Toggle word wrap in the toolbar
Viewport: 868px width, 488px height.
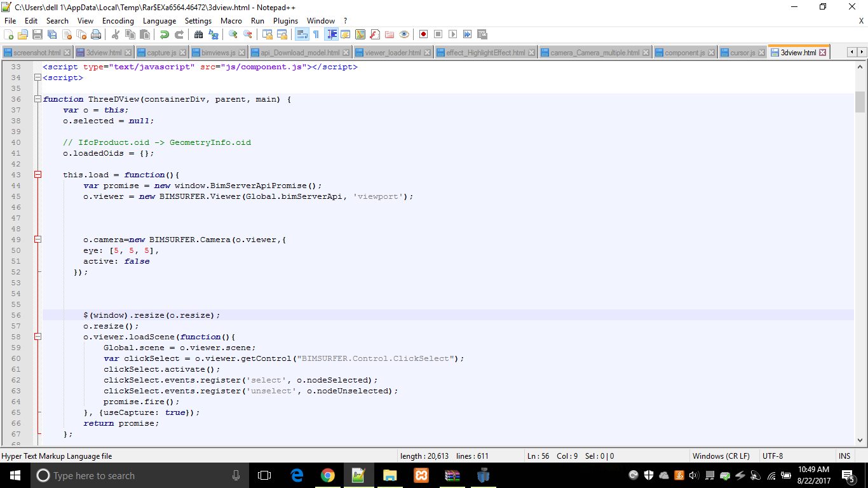[x=302, y=34]
